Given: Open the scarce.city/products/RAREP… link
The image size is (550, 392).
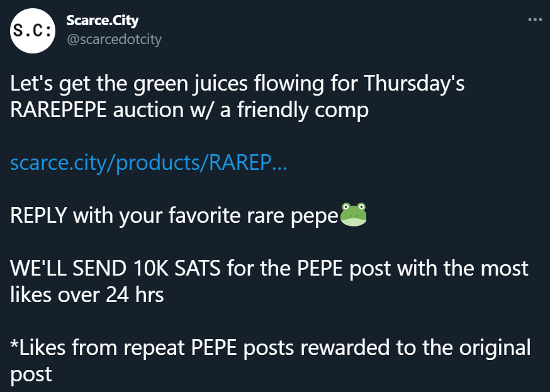Looking at the screenshot, I should [x=149, y=164].
